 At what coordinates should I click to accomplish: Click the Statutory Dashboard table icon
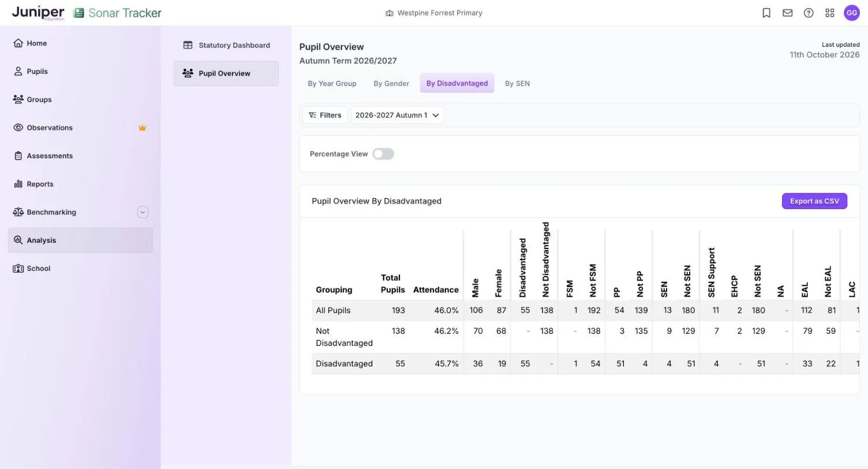coord(188,45)
